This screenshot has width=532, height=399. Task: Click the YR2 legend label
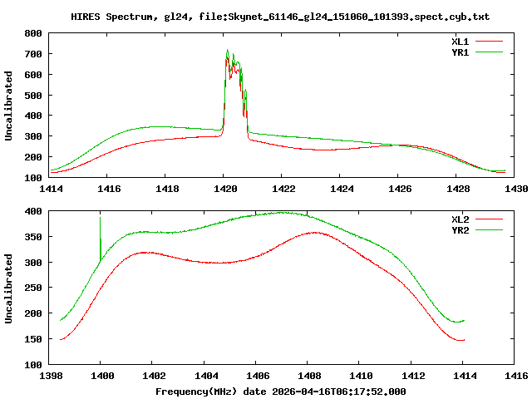click(x=460, y=230)
